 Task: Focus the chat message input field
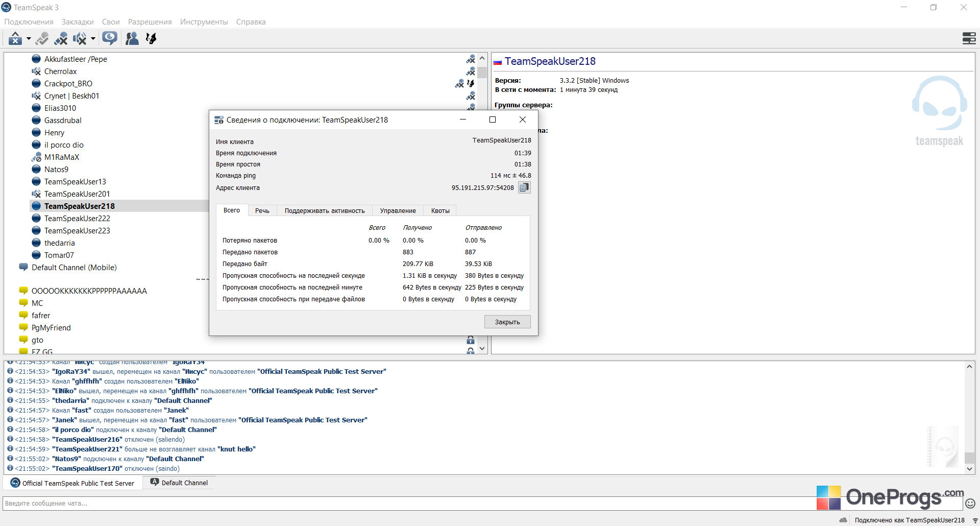(x=482, y=504)
